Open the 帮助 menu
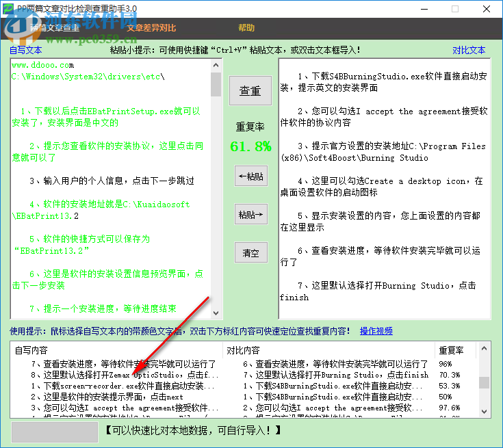The width and height of the screenshot is (503, 448). 246,28
